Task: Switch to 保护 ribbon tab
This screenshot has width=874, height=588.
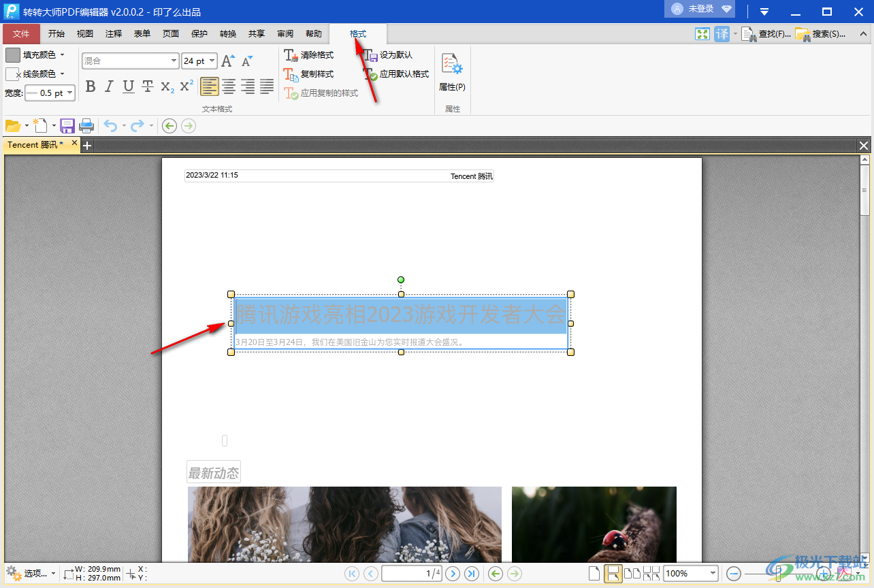Action: 199,33
